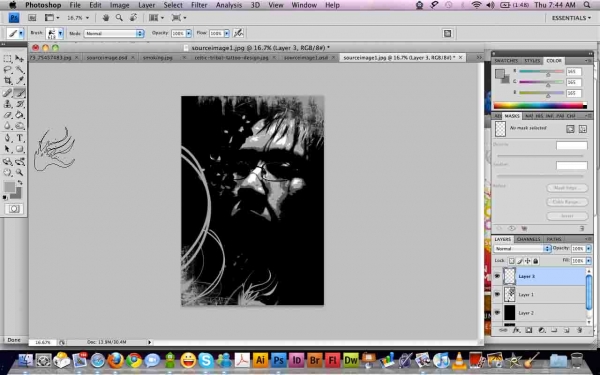Select the Zoom tool in toolbox
This screenshot has width=600, height=375.
pyautogui.click(x=20, y=173)
